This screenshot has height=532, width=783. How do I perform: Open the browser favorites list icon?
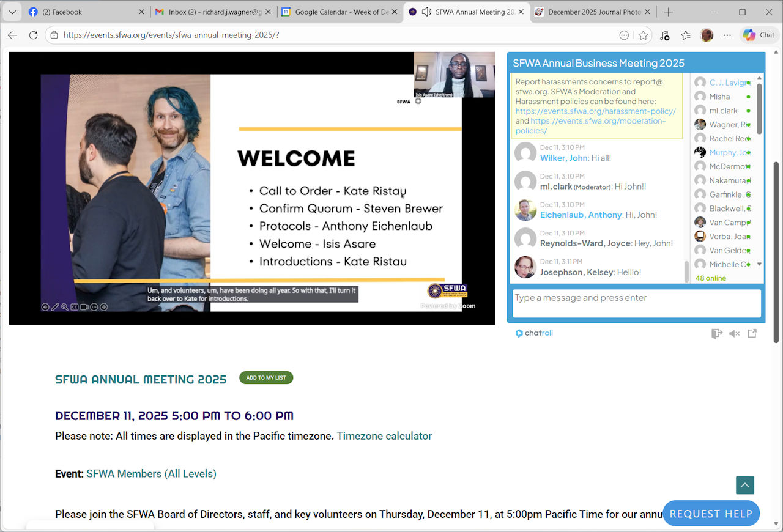coord(686,35)
